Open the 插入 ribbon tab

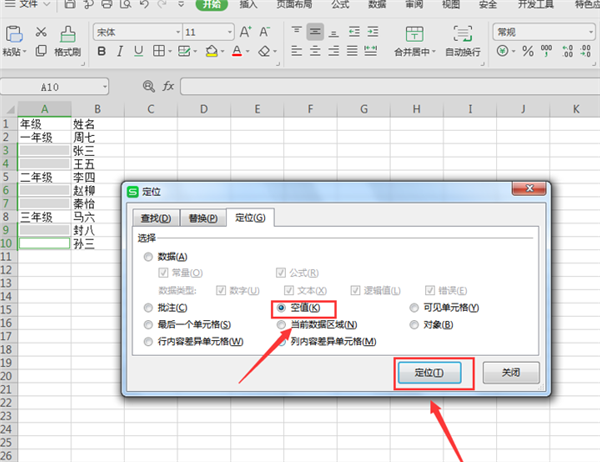point(249,5)
